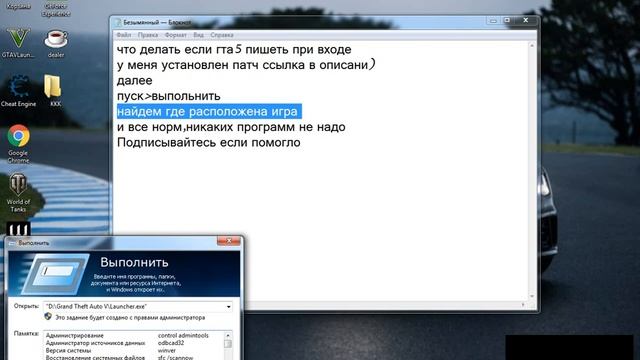Image resolution: width=640 pixels, height=360 pixels.
Task: Click the 'control admintools' command text
Action: click(x=183, y=336)
